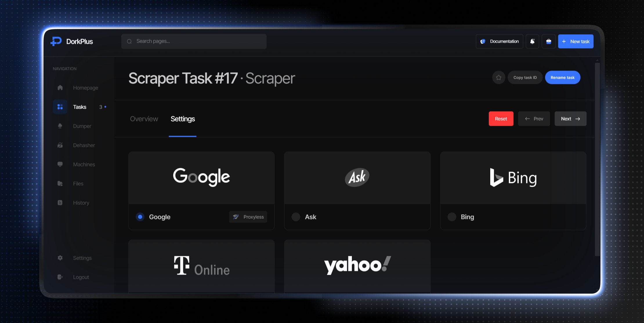Click the Rename task button
This screenshot has height=323, width=644.
click(x=562, y=77)
